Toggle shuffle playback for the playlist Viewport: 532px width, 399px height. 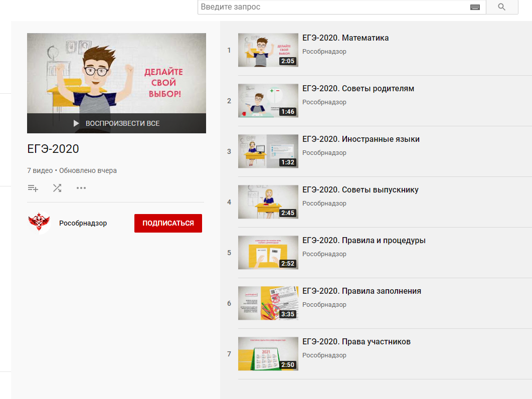(57, 188)
